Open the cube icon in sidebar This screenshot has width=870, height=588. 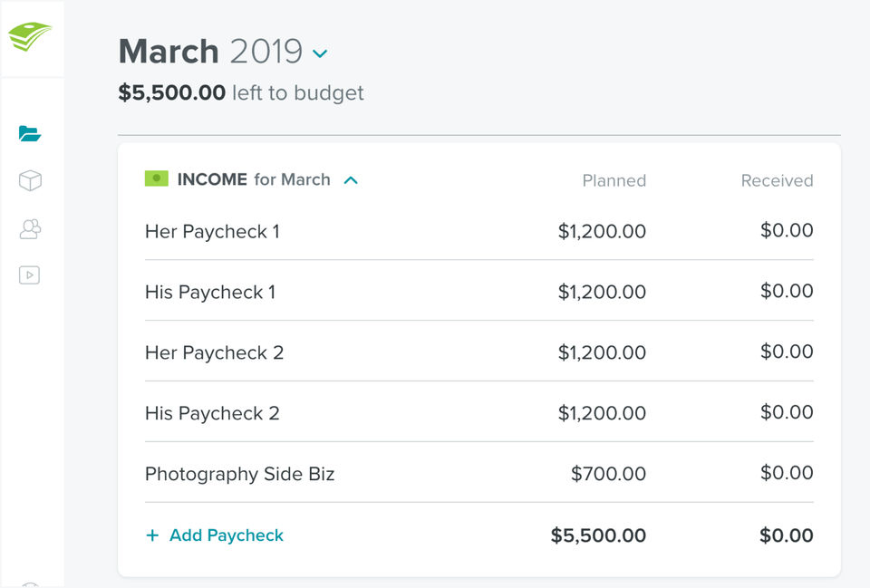pos(30,181)
